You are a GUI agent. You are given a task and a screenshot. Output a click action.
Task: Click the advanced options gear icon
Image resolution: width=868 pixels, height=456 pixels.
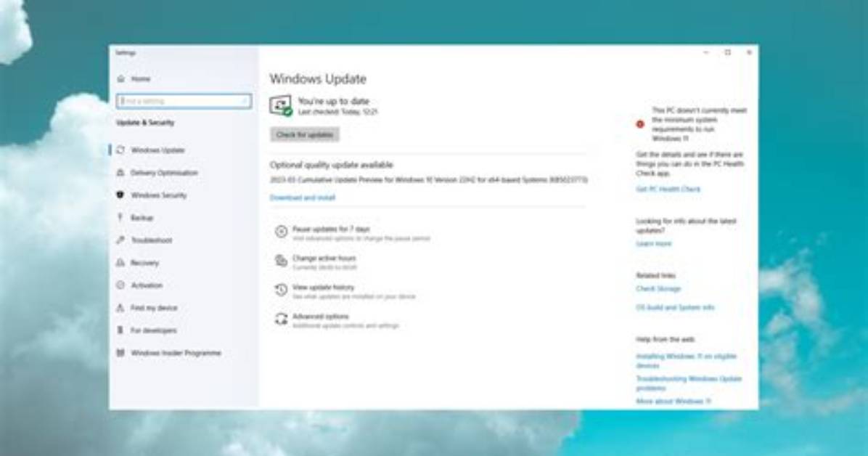click(281, 319)
